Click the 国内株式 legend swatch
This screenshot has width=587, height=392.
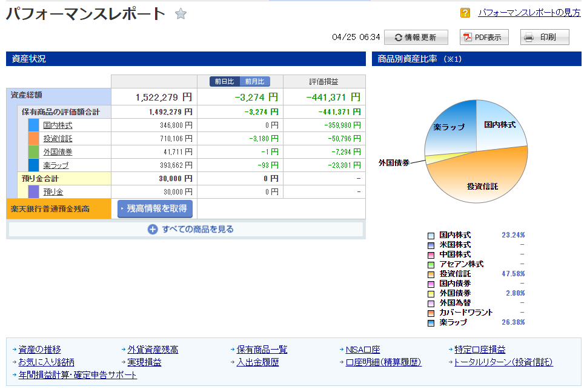431,236
